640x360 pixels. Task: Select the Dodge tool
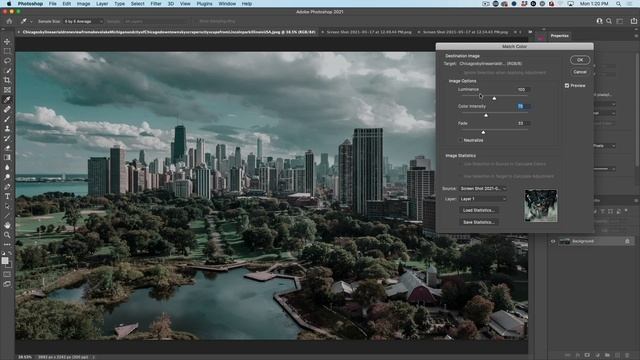point(7,177)
